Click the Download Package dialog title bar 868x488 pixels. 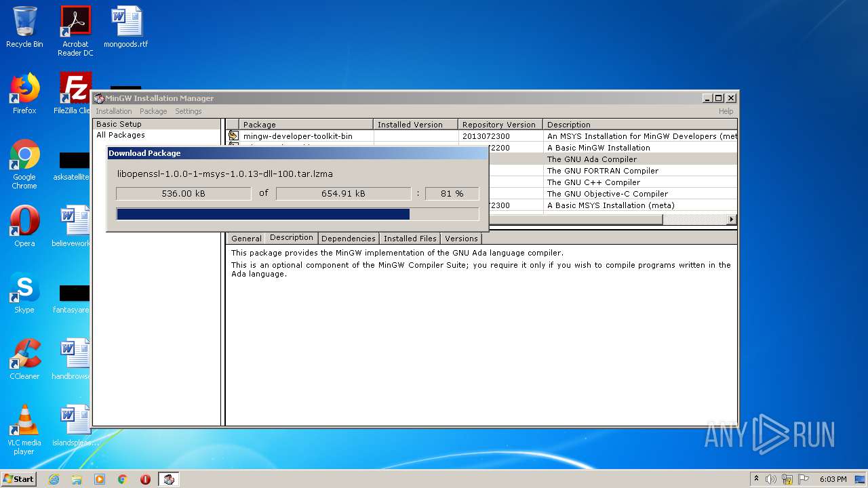[297, 153]
